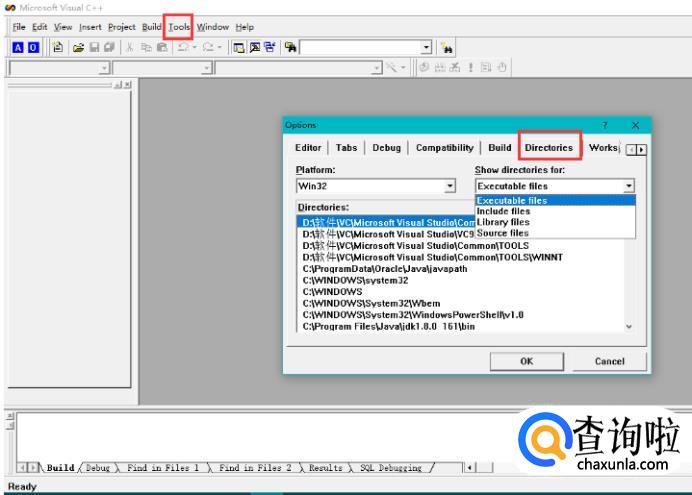Click the Execute Program exclamation icon
692x495 pixels.
tap(471, 68)
